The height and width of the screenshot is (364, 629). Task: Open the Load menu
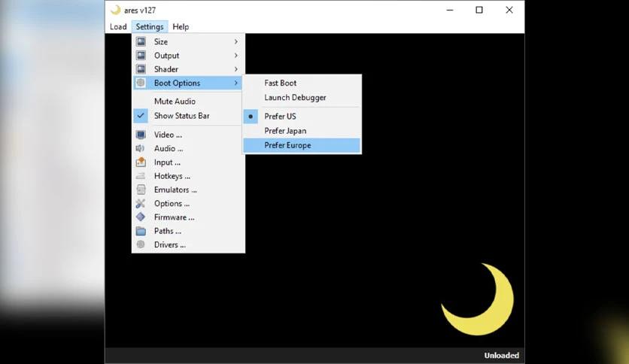point(118,27)
